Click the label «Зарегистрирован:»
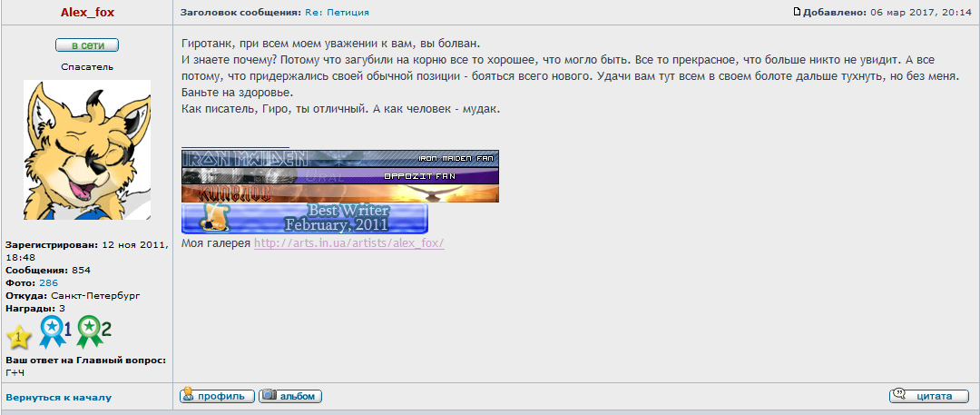Screen dimensions: 980x415 pyautogui.click(x=51, y=245)
